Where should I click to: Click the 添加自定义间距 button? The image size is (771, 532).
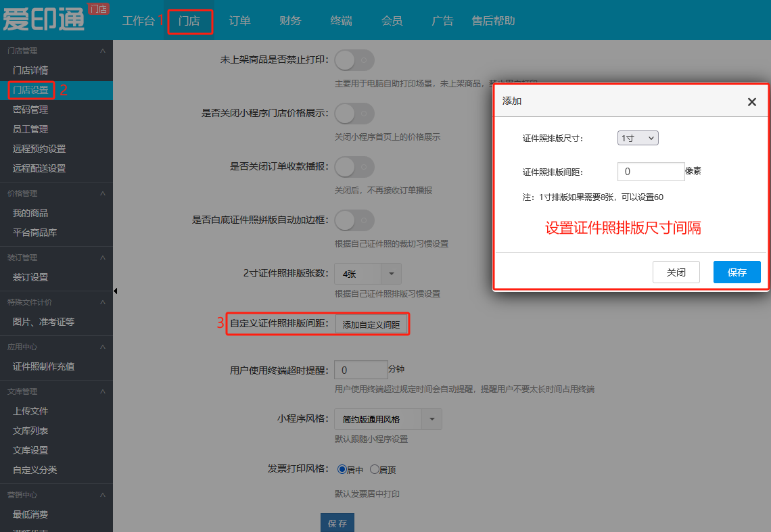371,324
